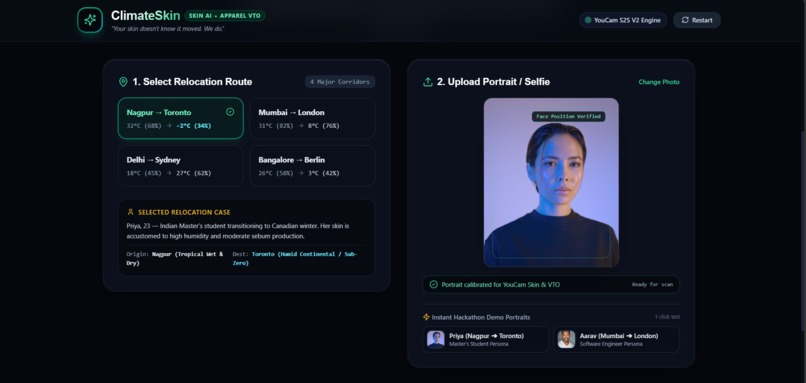Click the Restart refresh icon
806x383 pixels.
click(685, 20)
